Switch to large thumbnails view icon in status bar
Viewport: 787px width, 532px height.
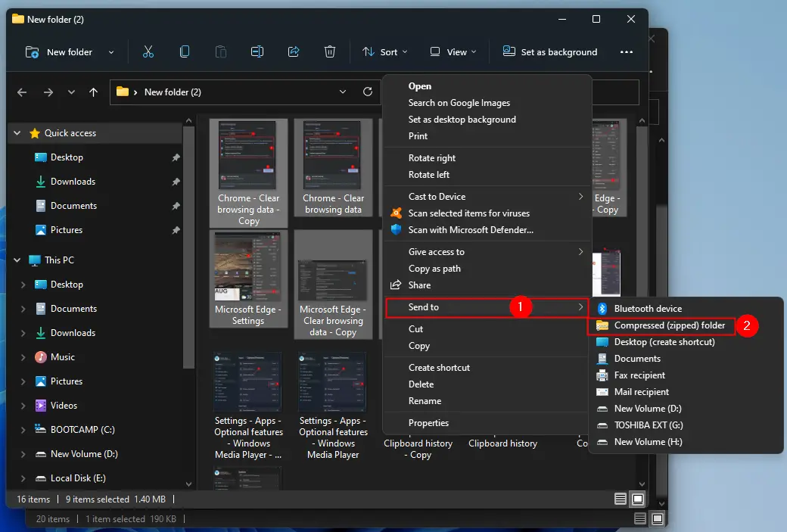click(x=638, y=499)
